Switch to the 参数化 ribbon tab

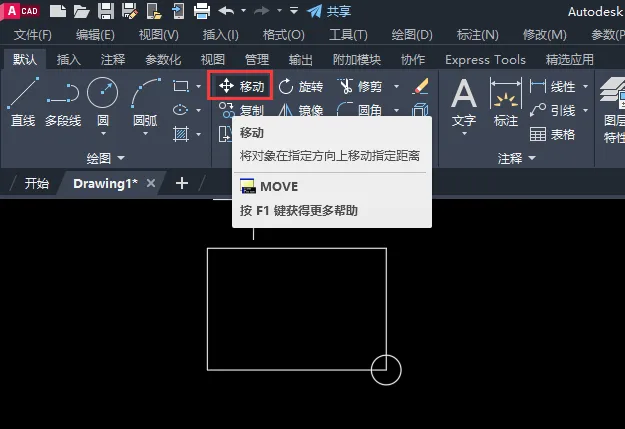coord(163,60)
